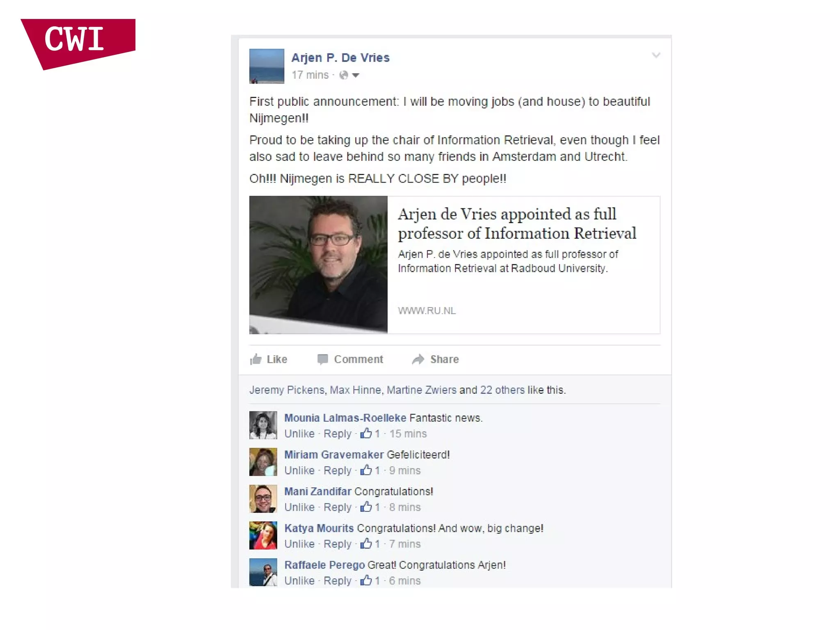This screenshot has width=840, height=630.
Task: Click the Comment speech bubble icon
Action: (x=323, y=359)
